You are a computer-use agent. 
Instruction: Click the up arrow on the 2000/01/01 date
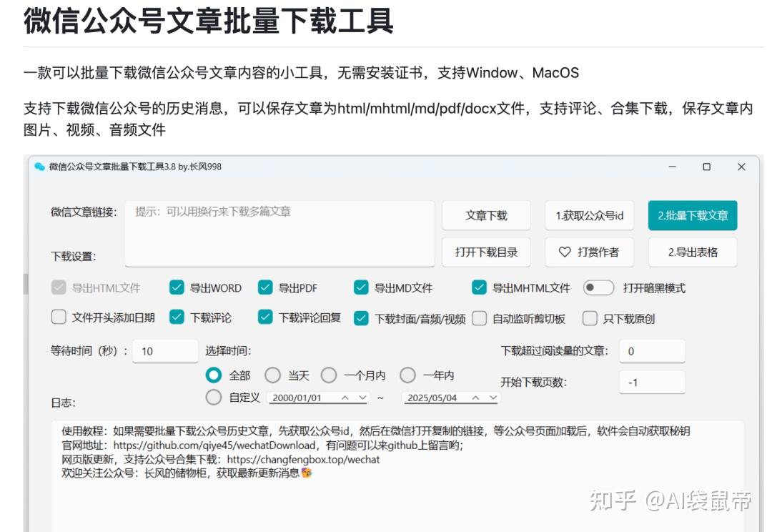[x=345, y=398]
